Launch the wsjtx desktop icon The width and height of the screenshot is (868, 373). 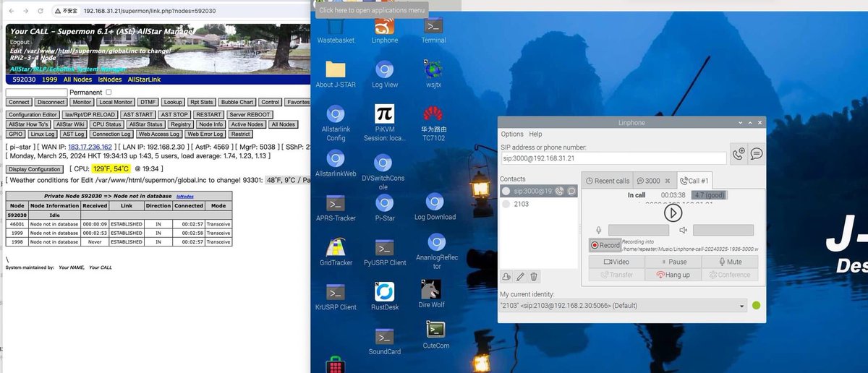pyautogui.click(x=433, y=74)
